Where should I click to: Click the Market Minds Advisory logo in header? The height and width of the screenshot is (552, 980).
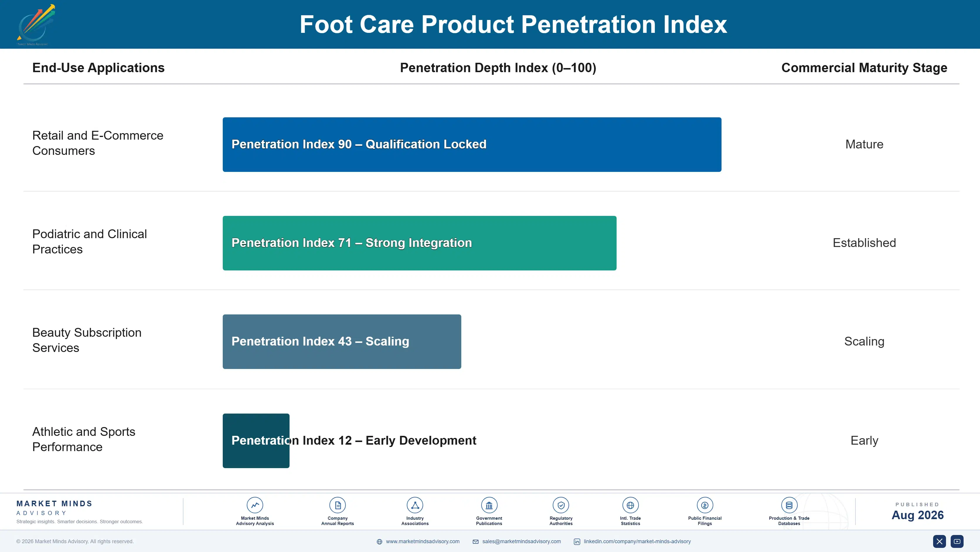(x=35, y=25)
